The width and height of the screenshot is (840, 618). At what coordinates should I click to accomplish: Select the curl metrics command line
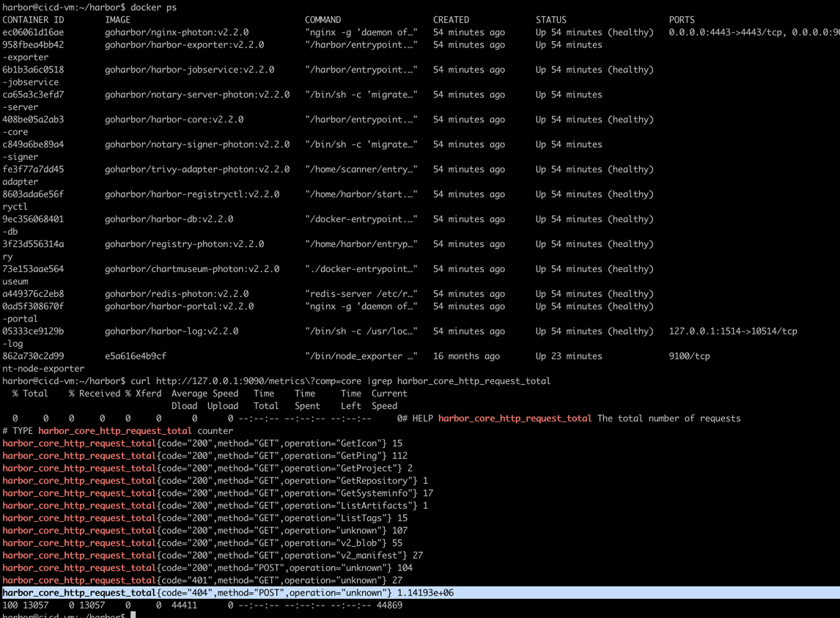(293, 380)
